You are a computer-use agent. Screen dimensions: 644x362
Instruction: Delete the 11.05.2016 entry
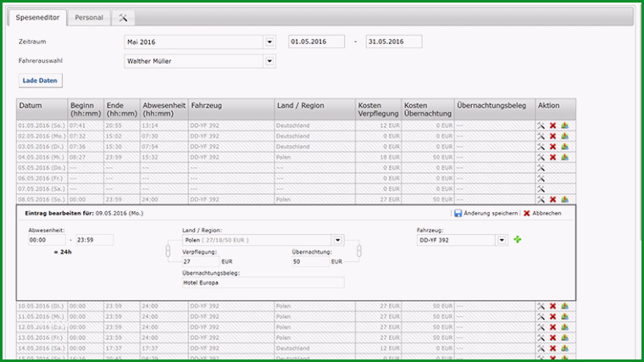(x=552, y=317)
